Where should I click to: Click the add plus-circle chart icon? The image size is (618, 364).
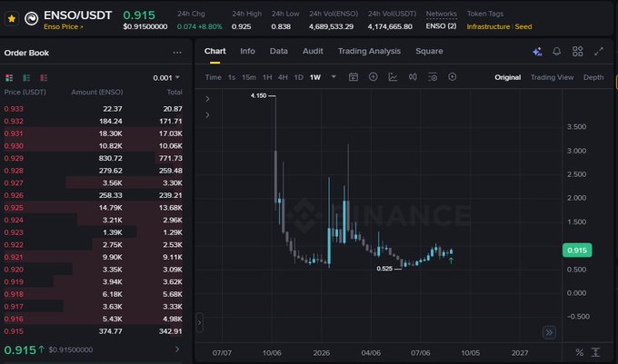point(373,77)
